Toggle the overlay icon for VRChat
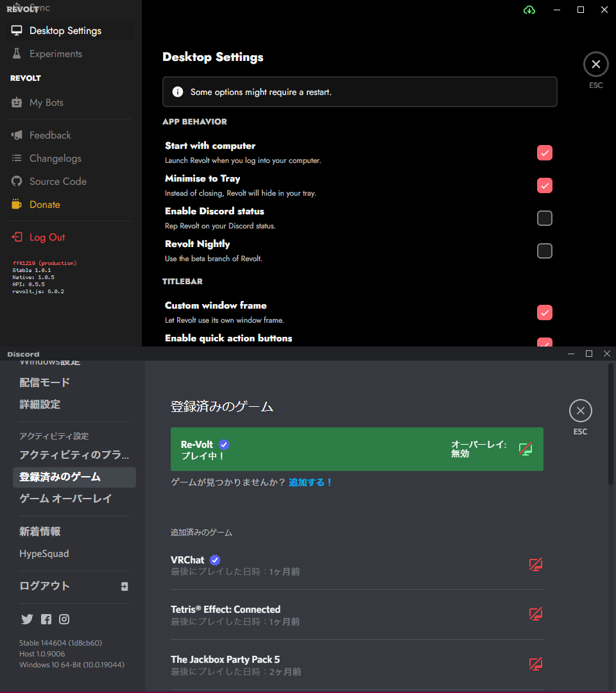This screenshot has width=616, height=693. click(536, 564)
